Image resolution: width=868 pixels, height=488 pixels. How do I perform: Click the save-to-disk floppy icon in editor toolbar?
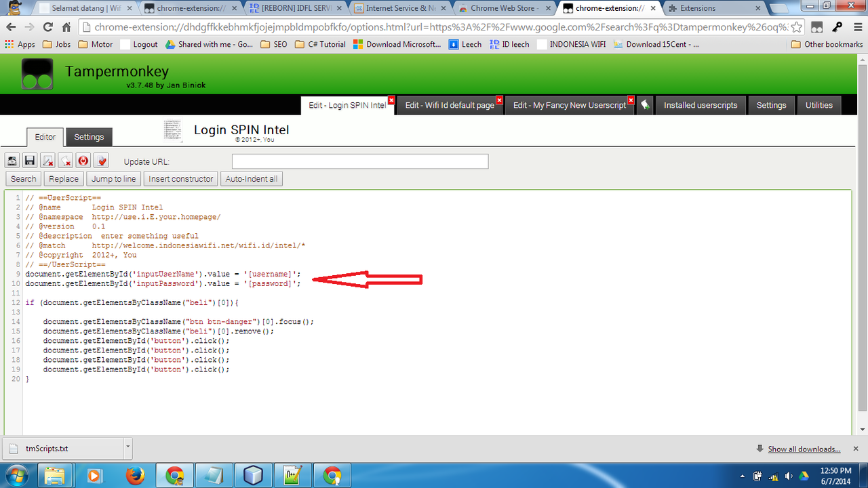click(x=29, y=161)
